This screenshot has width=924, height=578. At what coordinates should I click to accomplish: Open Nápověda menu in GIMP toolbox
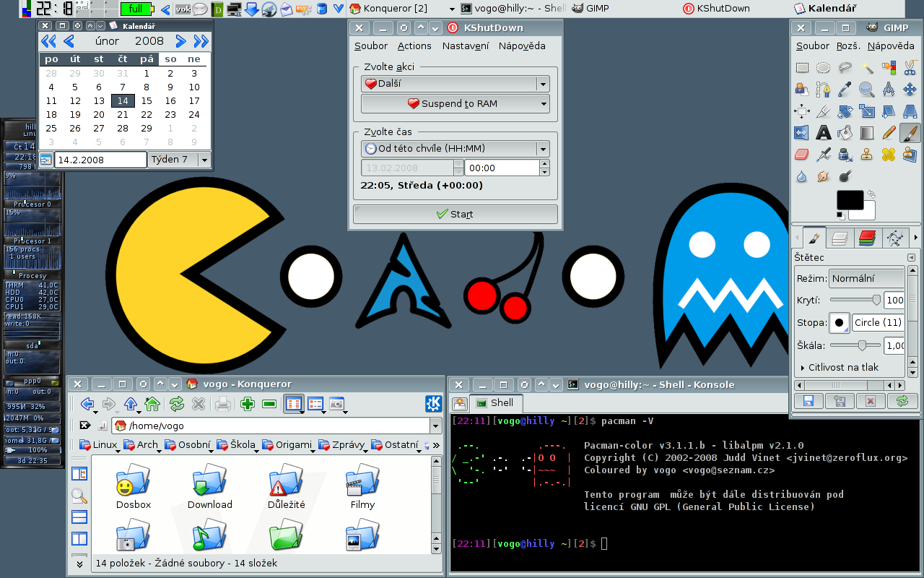coord(891,46)
